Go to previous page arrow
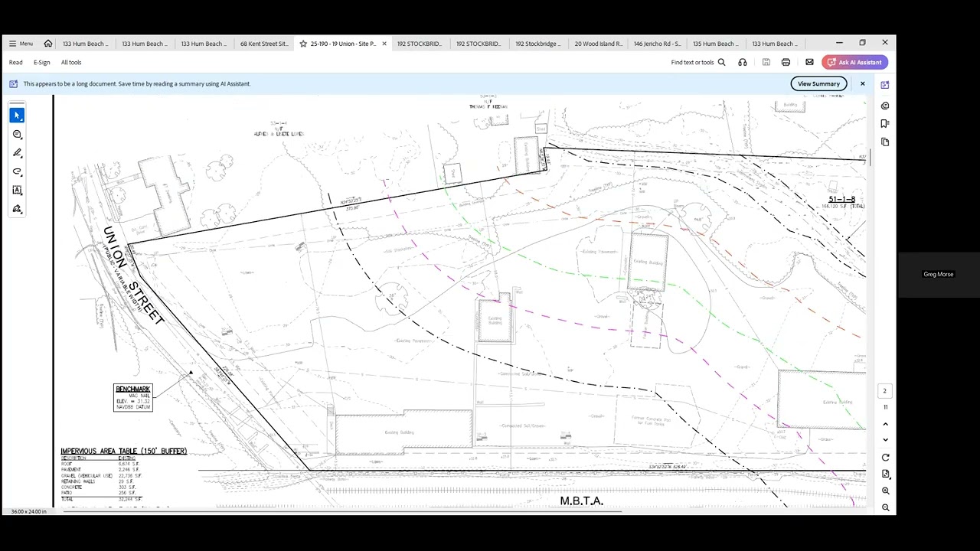Screen dimensions: 980x551 (886, 424)
